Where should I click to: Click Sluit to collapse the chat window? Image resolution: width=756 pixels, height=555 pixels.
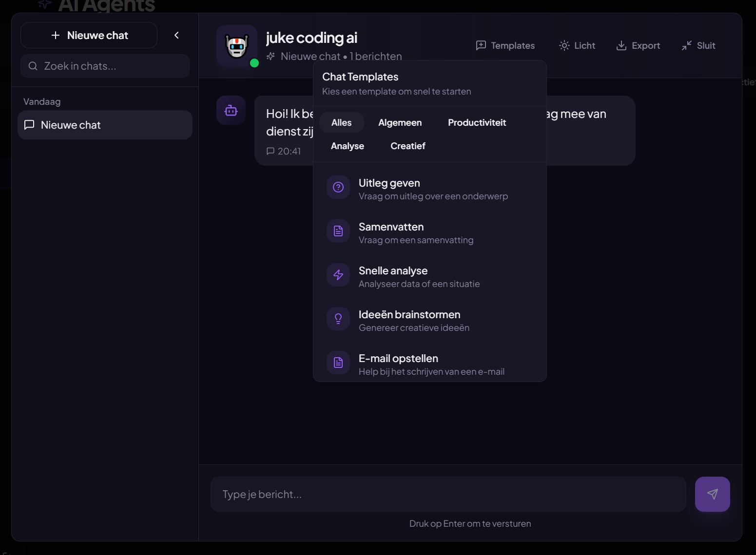click(x=698, y=45)
